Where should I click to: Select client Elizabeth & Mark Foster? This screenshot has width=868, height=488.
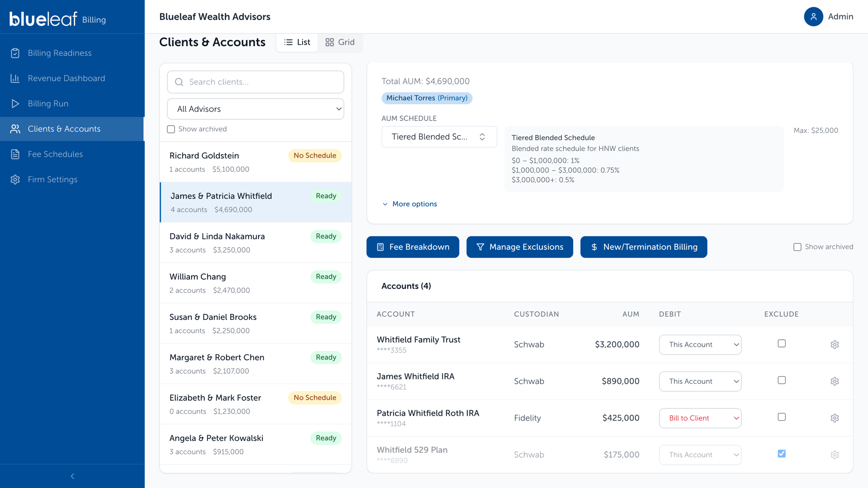255,404
